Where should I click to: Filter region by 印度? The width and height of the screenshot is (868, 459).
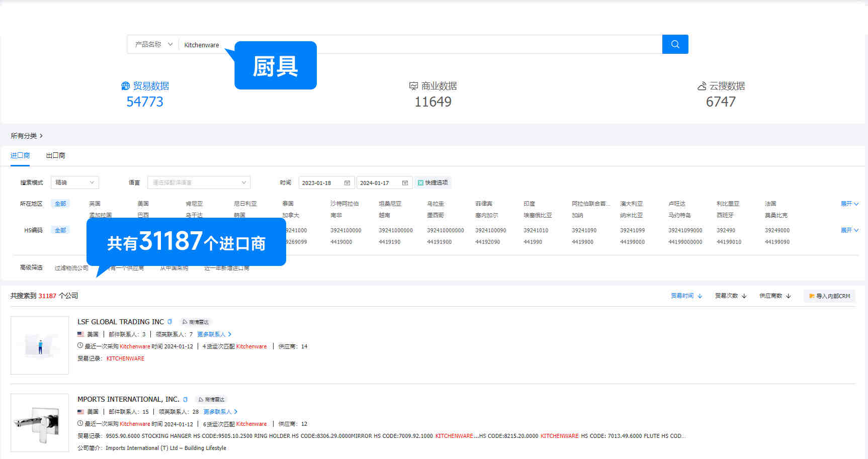tap(529, 204)
